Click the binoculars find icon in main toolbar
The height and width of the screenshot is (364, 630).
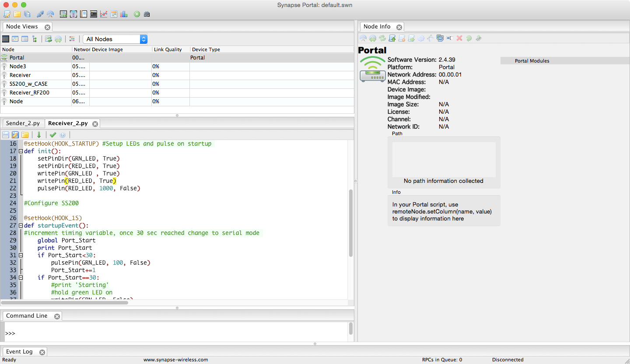[147, 14]
